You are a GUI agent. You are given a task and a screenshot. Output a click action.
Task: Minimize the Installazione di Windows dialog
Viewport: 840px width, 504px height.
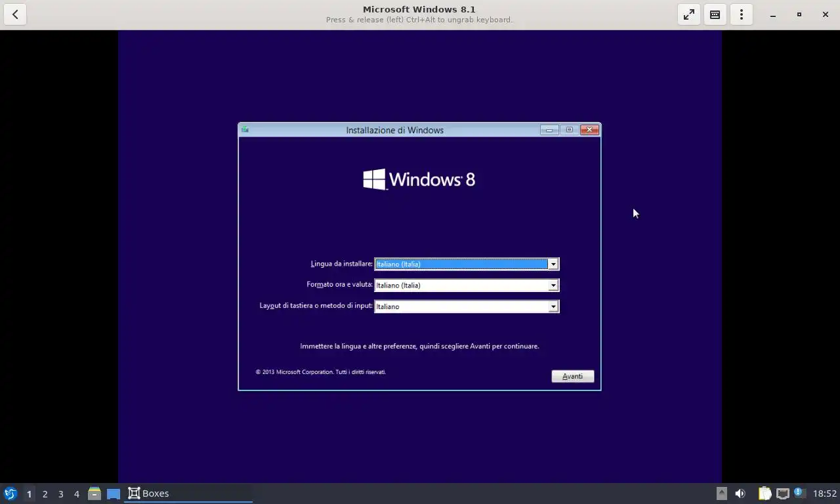click(549, 129)
